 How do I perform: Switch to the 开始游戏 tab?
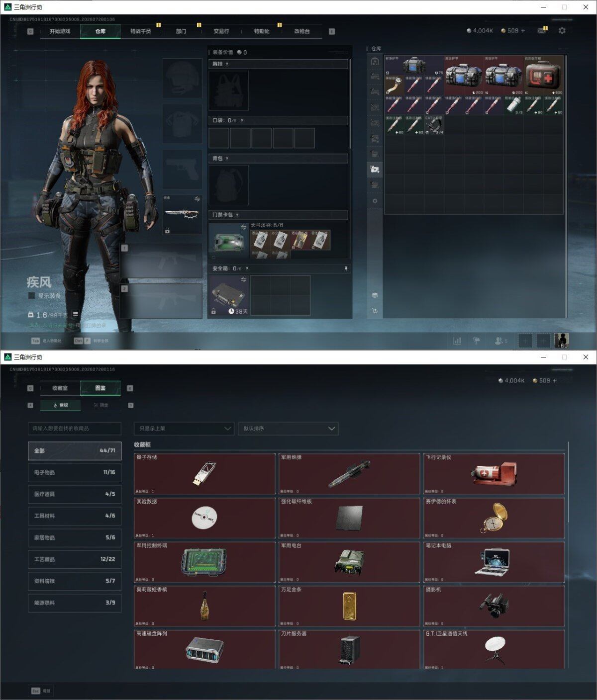(60, 31)
